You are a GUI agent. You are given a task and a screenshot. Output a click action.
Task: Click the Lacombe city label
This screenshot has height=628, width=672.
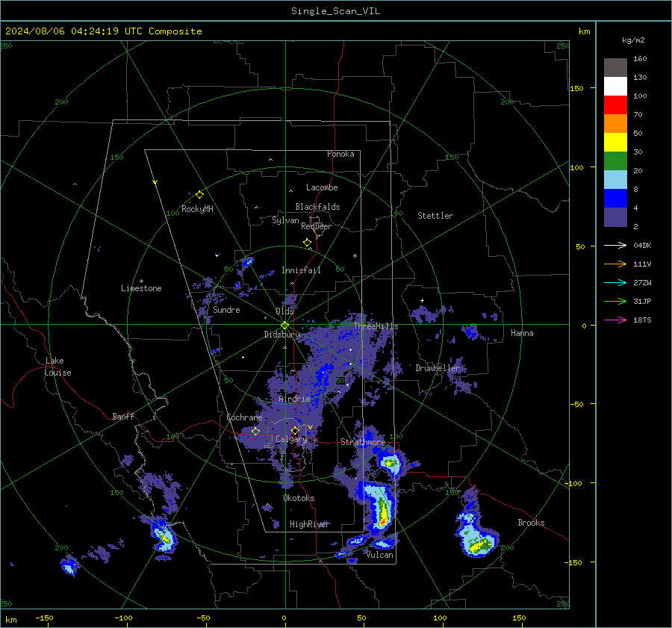tap(322, 187)
